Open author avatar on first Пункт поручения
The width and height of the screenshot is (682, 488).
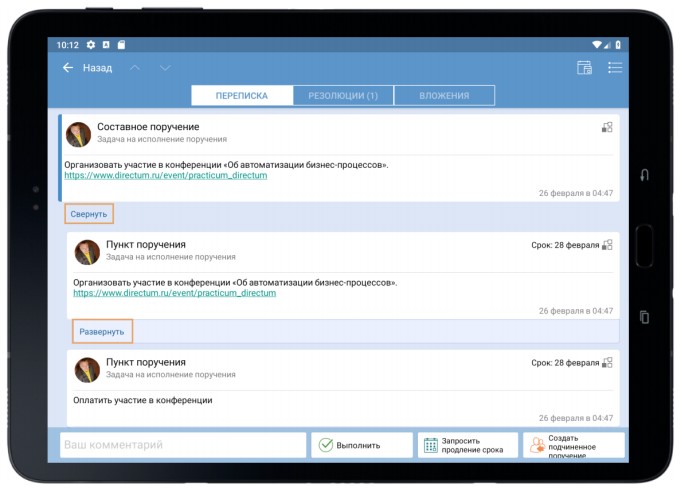click(x=87, y=252)
